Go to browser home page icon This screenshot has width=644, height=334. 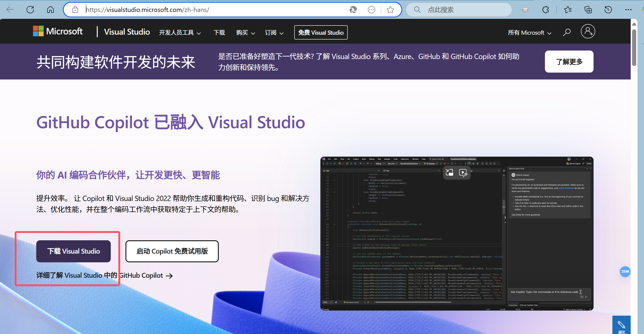50,10
